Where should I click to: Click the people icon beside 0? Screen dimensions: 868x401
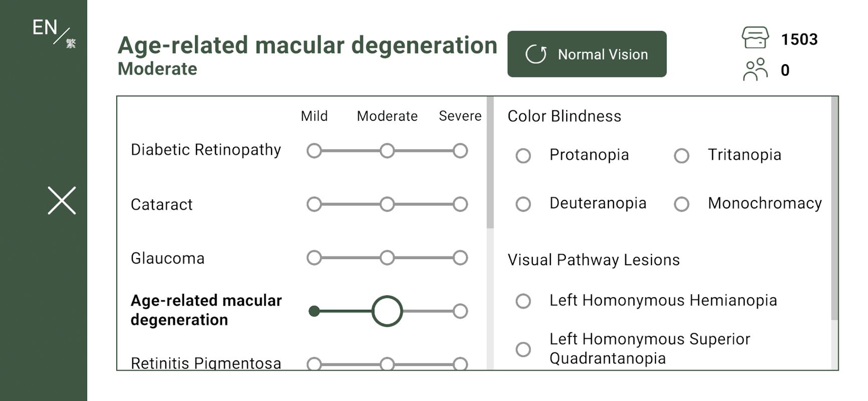coord(755,70)
